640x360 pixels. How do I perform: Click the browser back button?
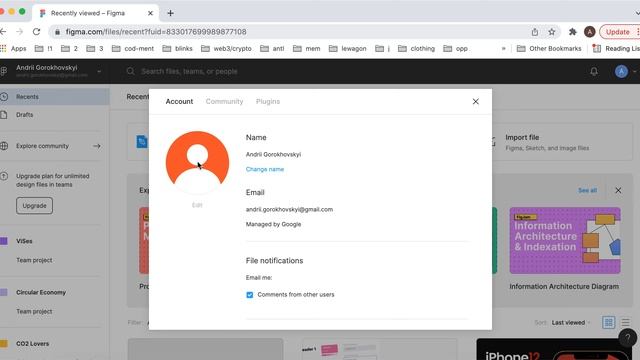(x=3, y=32)
